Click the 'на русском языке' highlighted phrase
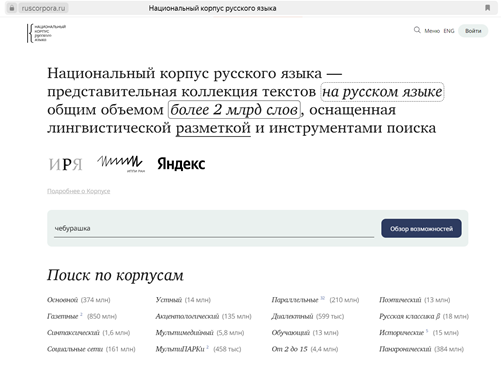Screen dimensions: 502x367 click(x=382, y=92)
